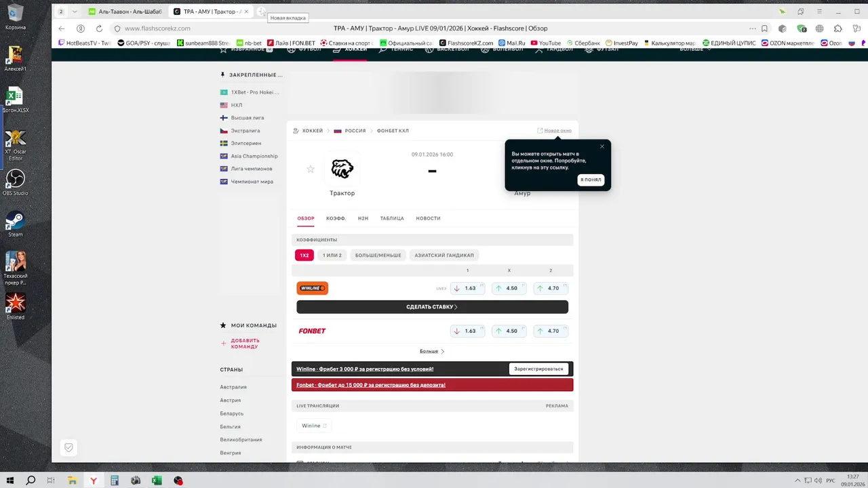This screenshot has height=488, width=868.
Task: Open page info shield icon in address bar
Action: pyautogui.click(x=117, y=28)
